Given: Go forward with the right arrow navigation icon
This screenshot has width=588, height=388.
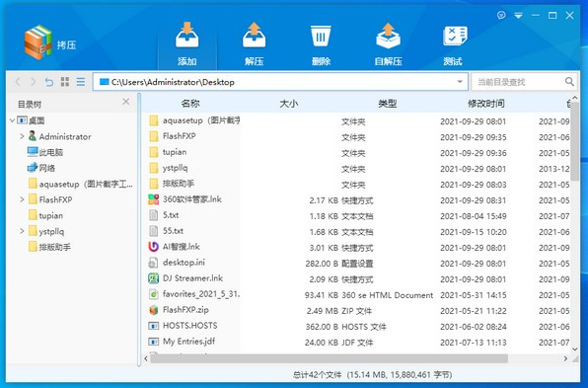Looking at the screenshot, I should [x=33, y=82].
